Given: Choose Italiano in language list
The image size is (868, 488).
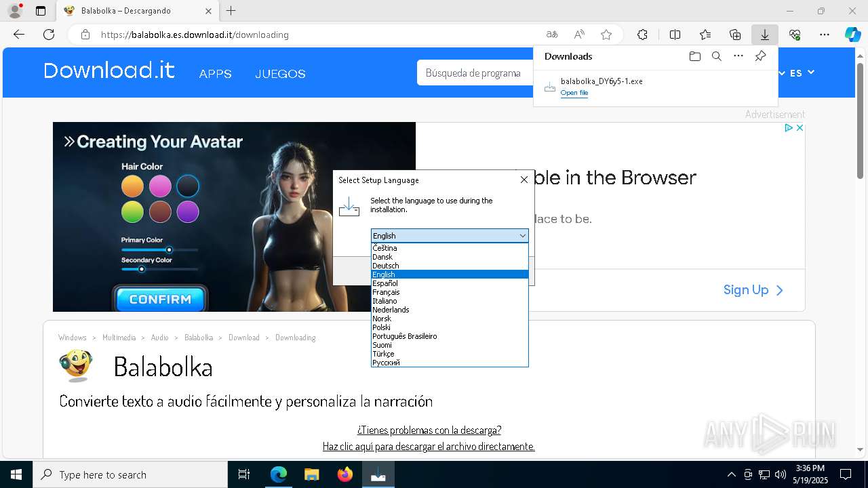Looking at the screenshot, I should (450, 301).
